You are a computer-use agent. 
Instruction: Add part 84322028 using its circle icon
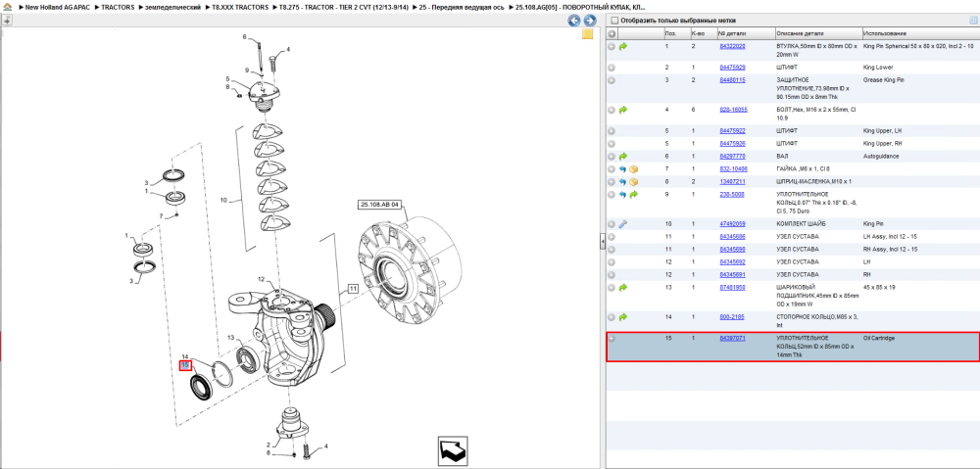coord(612,46)
